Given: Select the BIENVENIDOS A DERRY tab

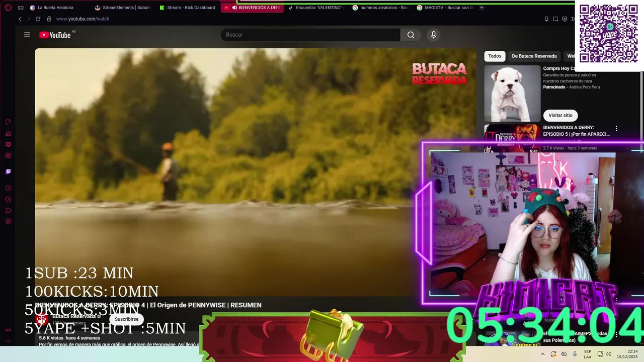Looking at the screenshot, I should [252, 8].
